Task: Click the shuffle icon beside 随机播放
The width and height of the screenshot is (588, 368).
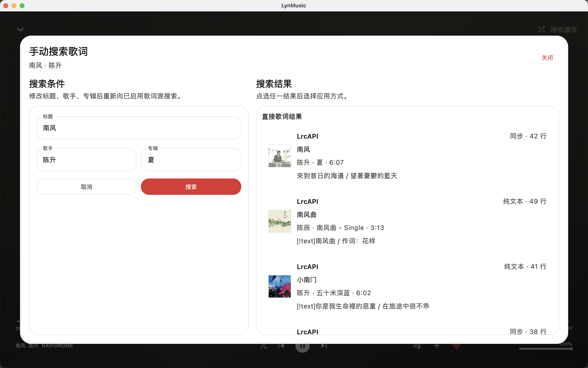Action: (541, 29)
